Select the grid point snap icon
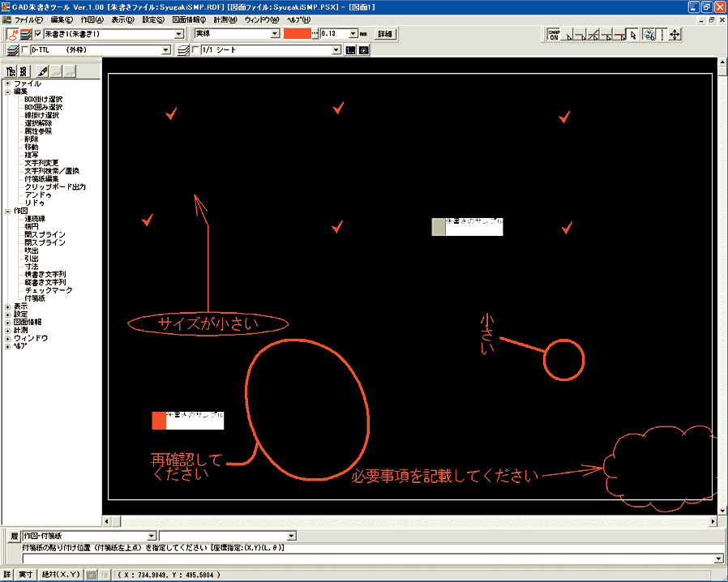 567,34
